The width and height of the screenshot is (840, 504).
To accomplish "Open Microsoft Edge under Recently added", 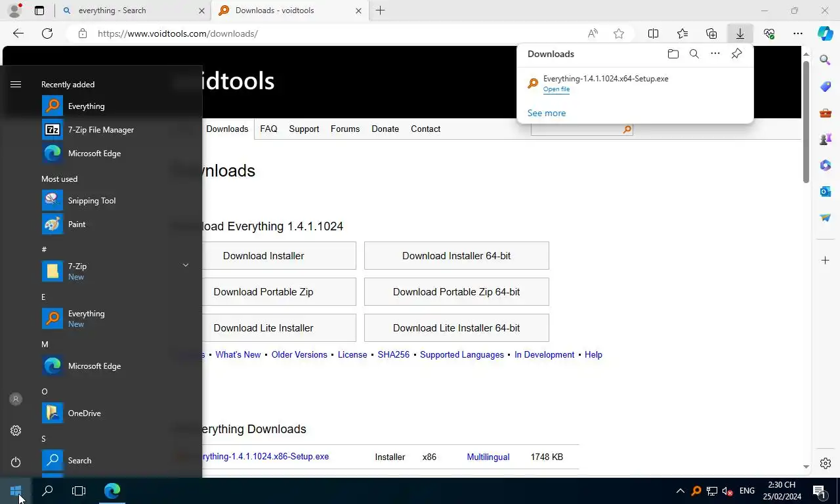I will click(115, 153).
